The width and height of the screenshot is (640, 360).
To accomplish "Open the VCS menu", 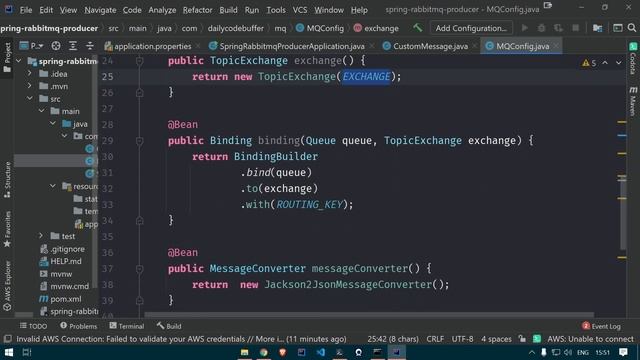I will [x=300, y=10].
